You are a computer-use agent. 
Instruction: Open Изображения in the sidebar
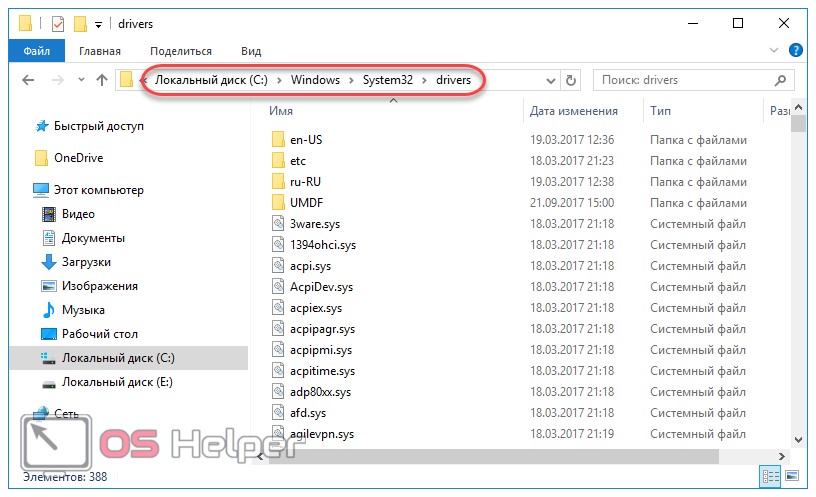click(99, 286)
